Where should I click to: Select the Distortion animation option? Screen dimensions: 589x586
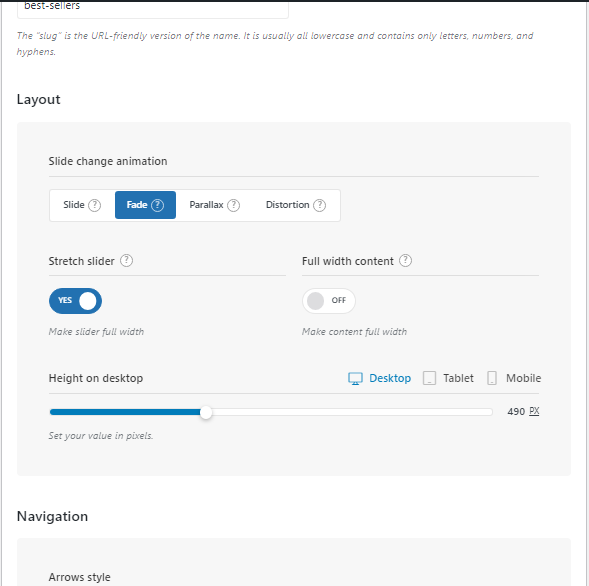[x=296, y=205]
